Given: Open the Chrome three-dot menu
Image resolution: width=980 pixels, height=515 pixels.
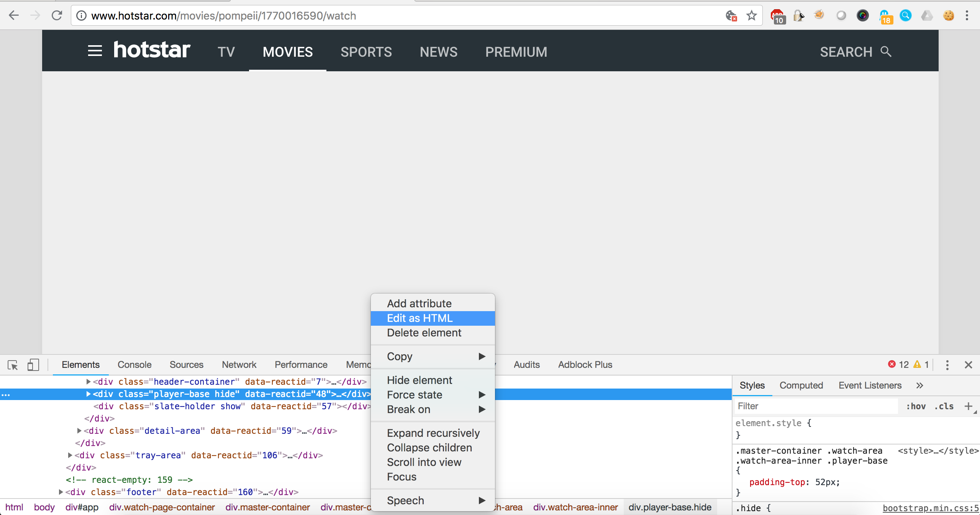Looking at the screenshot, I should point(967,16).
